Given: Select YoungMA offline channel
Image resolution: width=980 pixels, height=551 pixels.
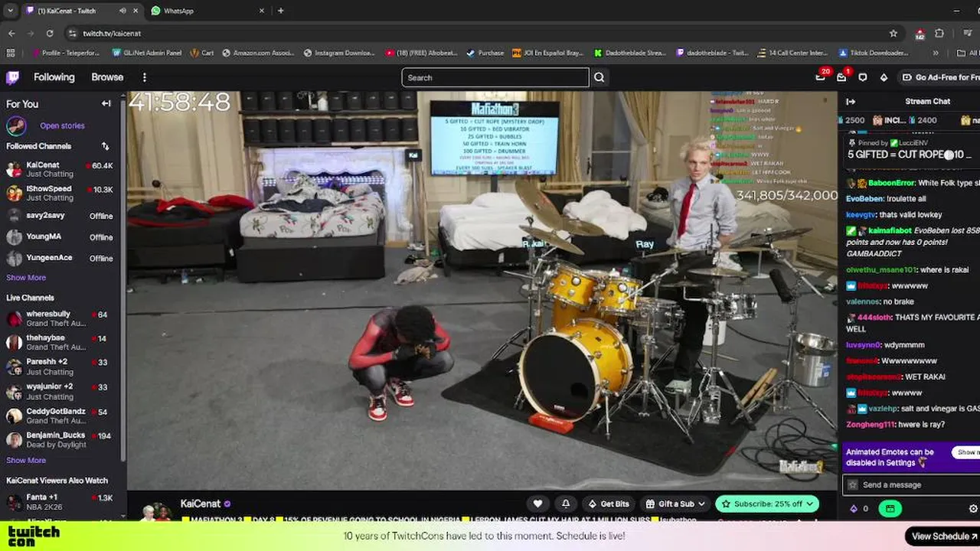Looking at the screenshot, I should click(x=60, y=236).
